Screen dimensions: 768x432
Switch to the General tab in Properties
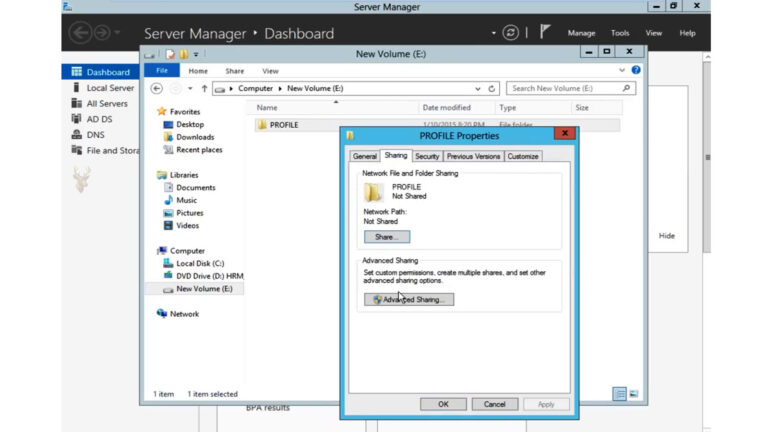tap(365, 156)
